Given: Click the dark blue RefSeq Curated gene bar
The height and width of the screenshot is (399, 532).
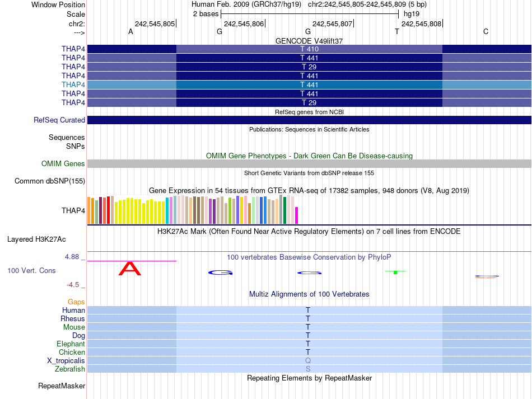Looking at the screenshot, I should pyautogui.click(x=310, y=120).
